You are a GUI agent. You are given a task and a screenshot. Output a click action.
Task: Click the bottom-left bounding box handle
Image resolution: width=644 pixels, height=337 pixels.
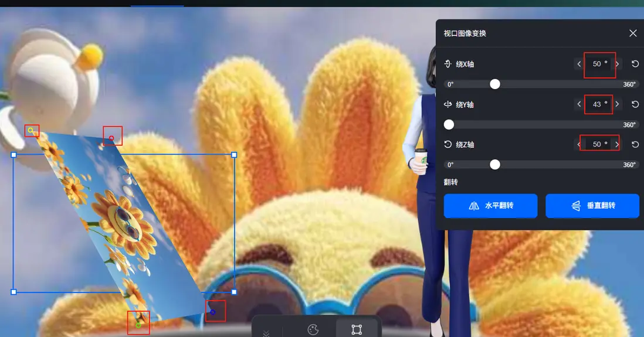point(13,292)
